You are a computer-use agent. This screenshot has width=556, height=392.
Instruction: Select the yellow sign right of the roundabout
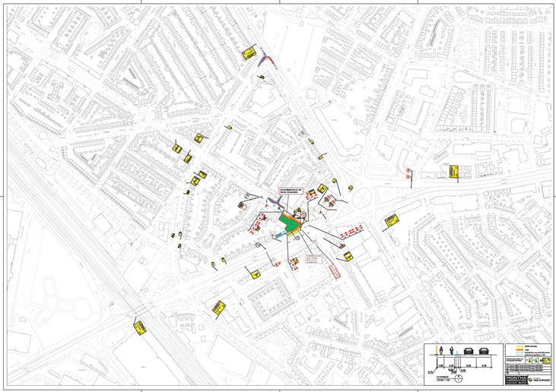point(391,220)
